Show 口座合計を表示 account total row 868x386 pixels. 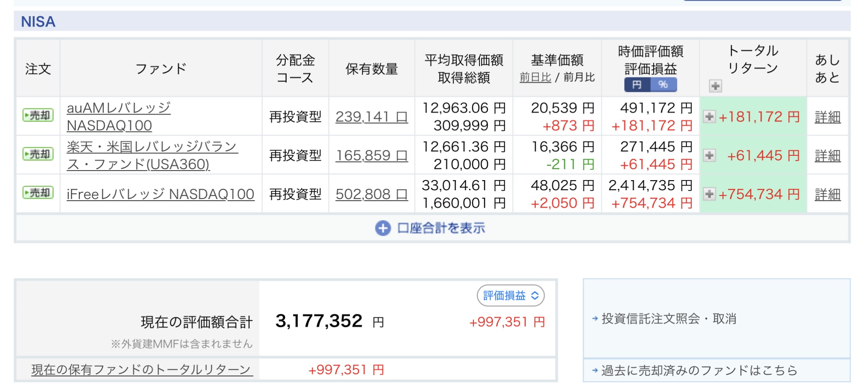[441, 228]
